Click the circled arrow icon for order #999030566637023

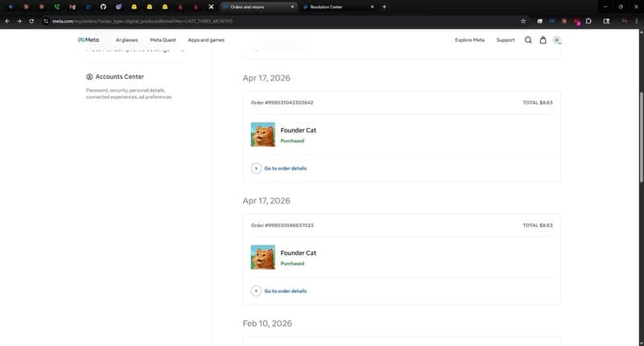click(256, 291)
